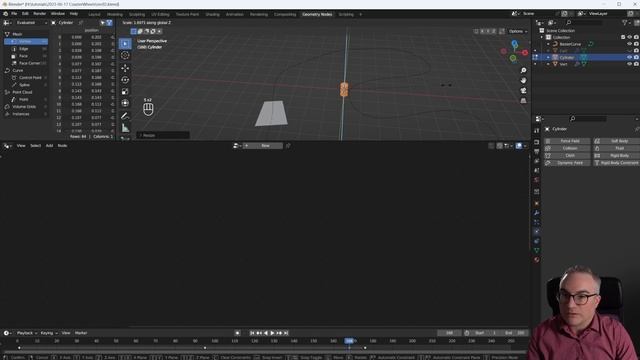
Task: Toggle visibility eye of BezierCurve
Action: [629, 44]
